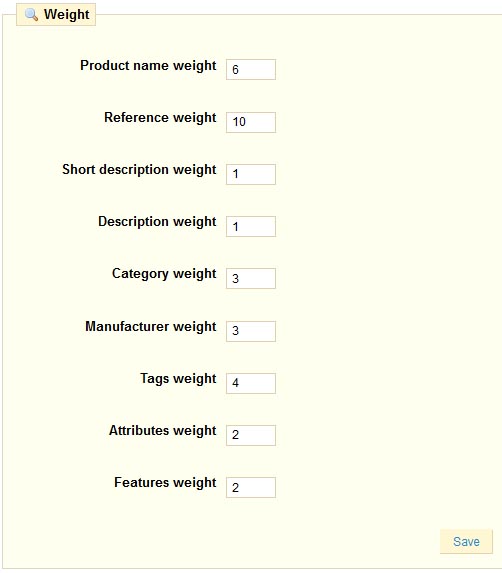Focus the Product name weight field
Image resolution: width=502 pixels, height=573 pixels.
pos(251,69)
